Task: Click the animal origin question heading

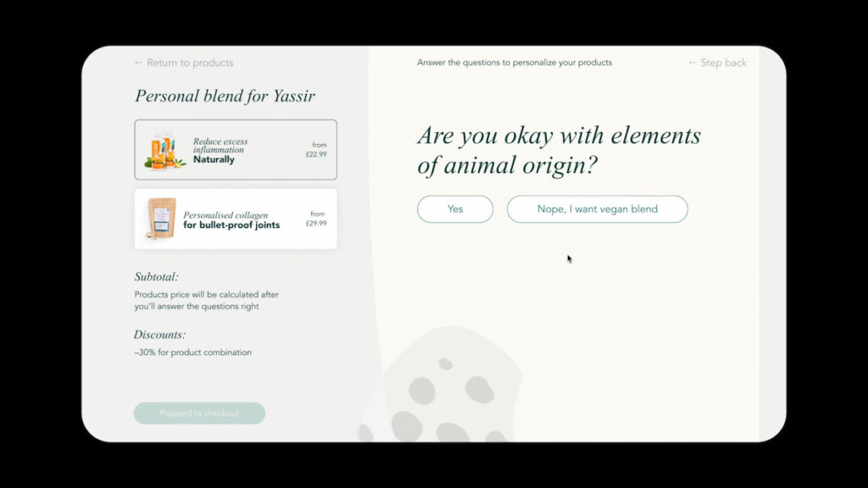Action: 559,150
